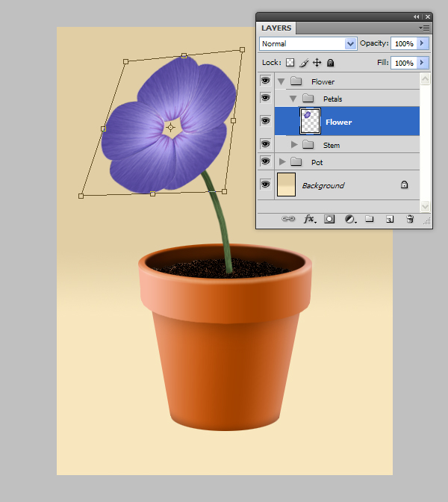This screenshot has height=502, width=448.
Task: Toggle visibility of the Background layer
Action: [x=265, y=185]
